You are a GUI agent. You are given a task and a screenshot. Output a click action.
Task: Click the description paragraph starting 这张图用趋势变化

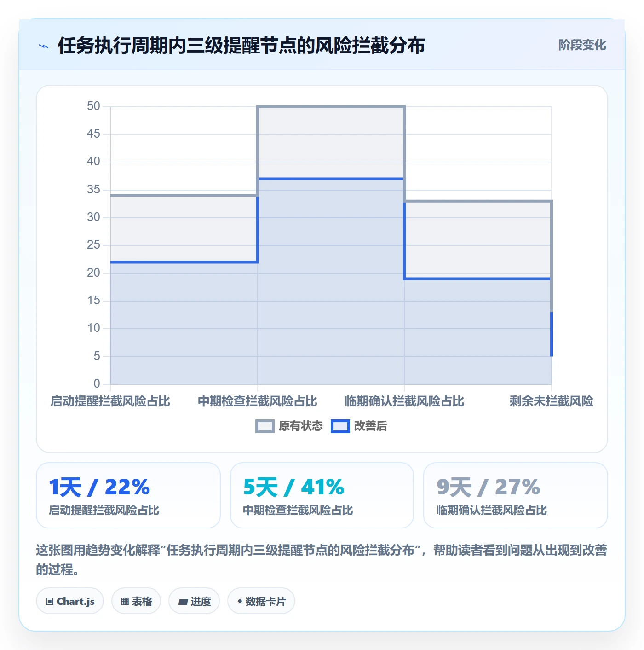point(322,560)
